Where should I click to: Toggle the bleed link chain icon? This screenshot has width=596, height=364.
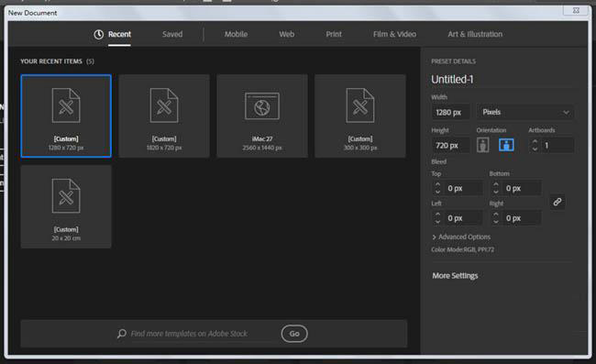pyautogui.click(x=557, y=202)
